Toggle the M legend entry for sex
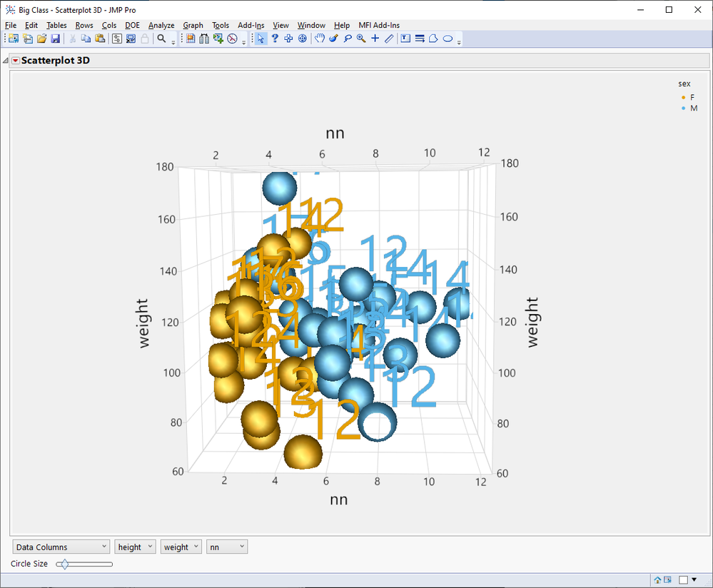 click(692, 108)
